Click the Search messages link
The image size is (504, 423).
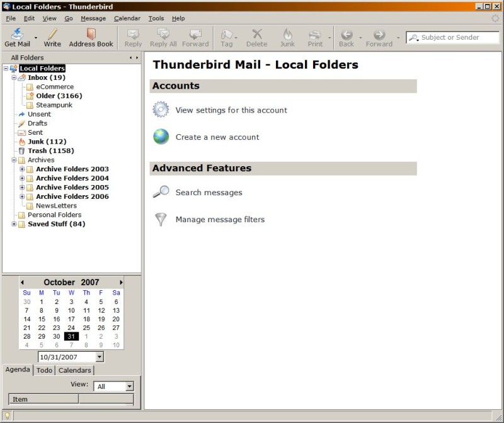point(209,193)
